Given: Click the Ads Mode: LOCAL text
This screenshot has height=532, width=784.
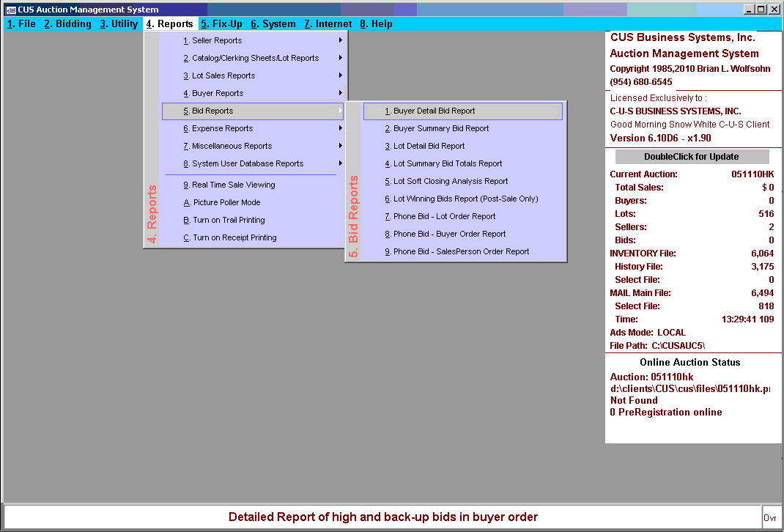Looking at the screenshot, I should [648, 333].
